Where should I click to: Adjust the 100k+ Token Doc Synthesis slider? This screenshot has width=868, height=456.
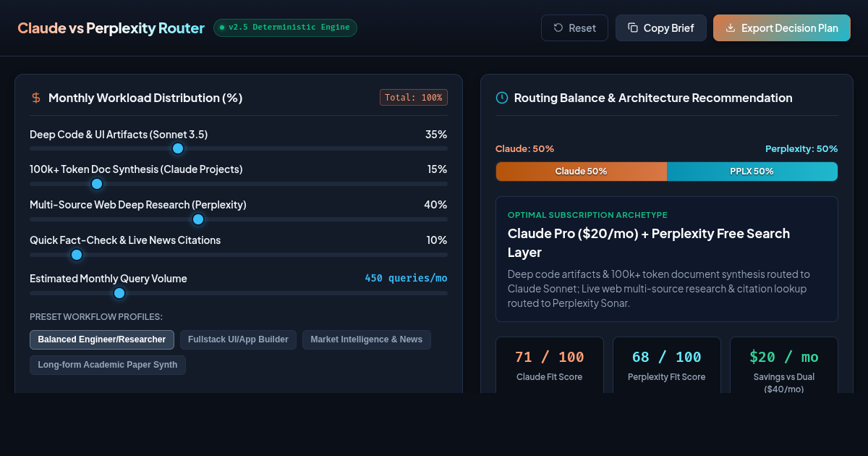click(239, 184)
